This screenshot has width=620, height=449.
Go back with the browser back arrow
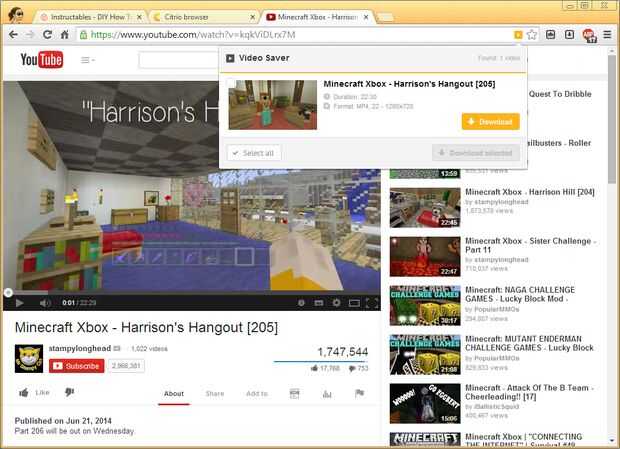pyautogui.click(x=13, y=35)
